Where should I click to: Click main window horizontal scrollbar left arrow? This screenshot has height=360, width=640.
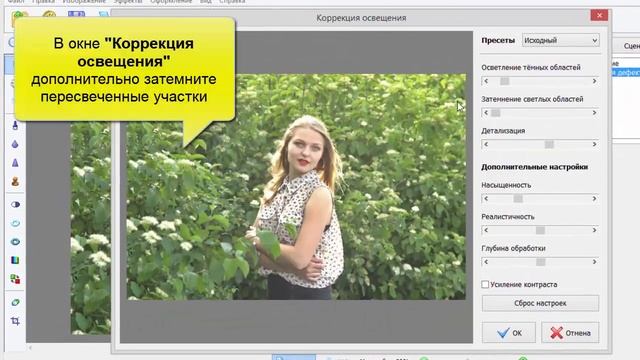click(30, 348)
